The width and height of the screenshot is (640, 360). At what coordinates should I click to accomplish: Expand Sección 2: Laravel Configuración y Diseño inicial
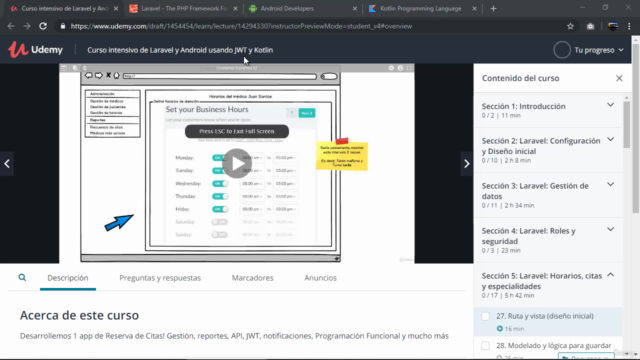click(610, 140)
